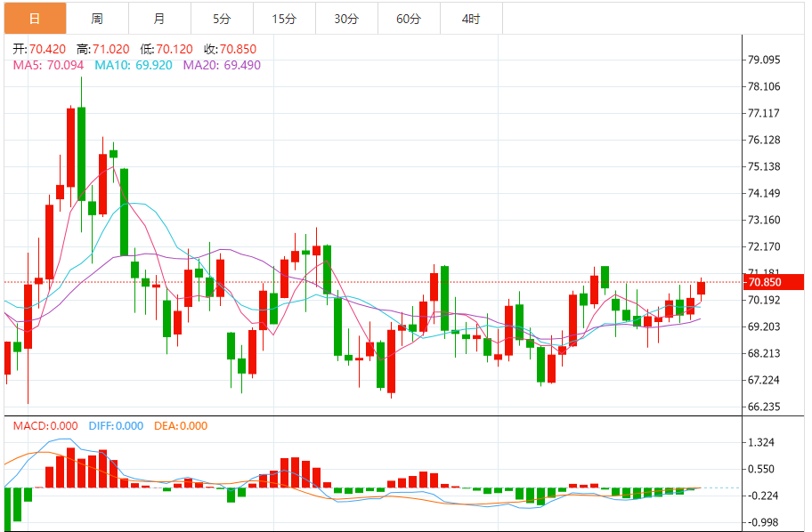Image resolution: width=812 pixels, height=532 pixels.
Task: Select the 4时 four-hour tab
Action: (471, 19)
